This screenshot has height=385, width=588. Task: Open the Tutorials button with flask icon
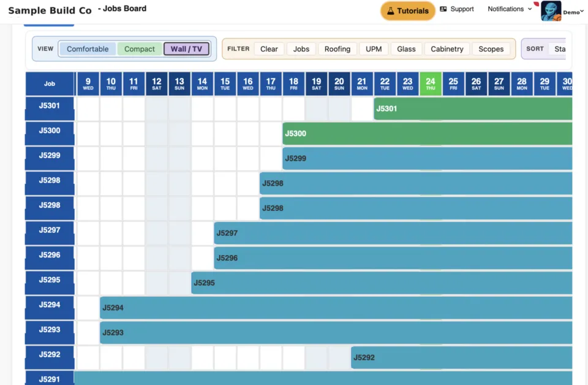point(408,11)
